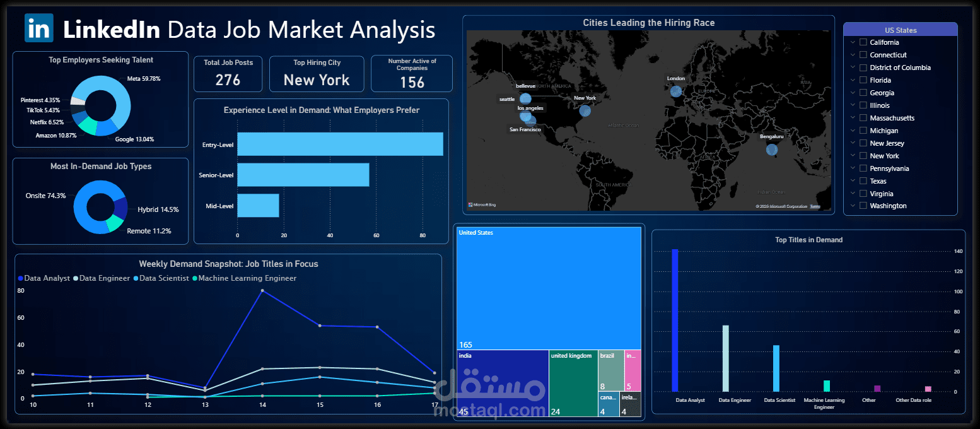
Task: Click the 'Pinterest 4.35%' label
Action: tap(40, 100)
